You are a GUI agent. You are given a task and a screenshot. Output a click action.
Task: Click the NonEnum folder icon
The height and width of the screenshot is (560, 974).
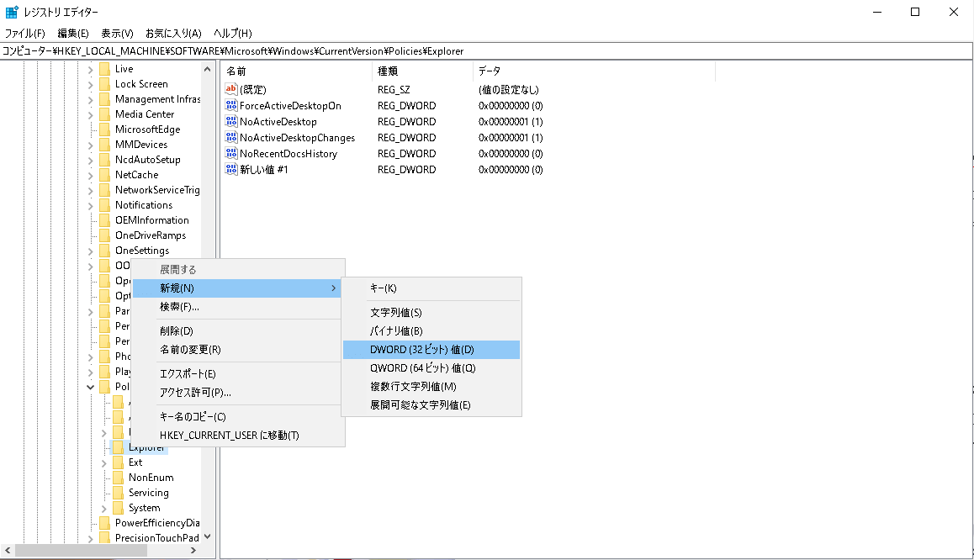119,477
